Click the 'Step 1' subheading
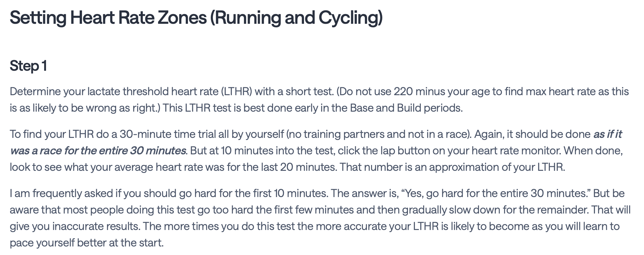 pos(28,66)
